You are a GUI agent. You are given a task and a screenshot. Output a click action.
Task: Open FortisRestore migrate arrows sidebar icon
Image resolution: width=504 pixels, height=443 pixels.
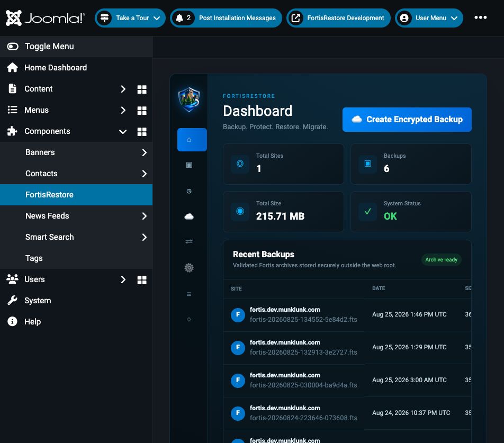click(x=189, y=241)
